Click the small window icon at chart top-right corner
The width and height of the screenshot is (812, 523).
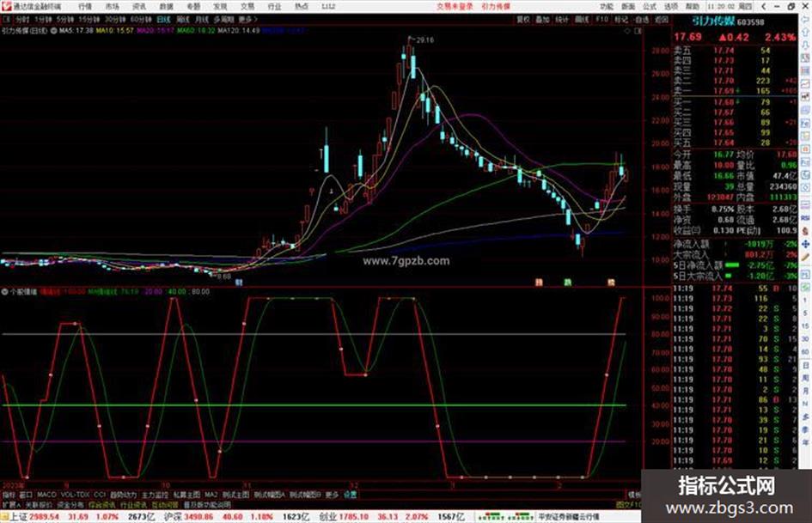[638, 31]
